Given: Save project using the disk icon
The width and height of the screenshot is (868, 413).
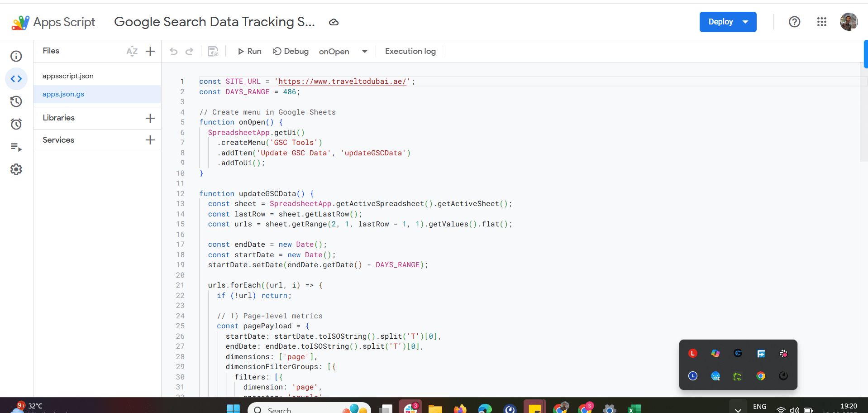Looking at the screenshot, I should coord(213,51).
